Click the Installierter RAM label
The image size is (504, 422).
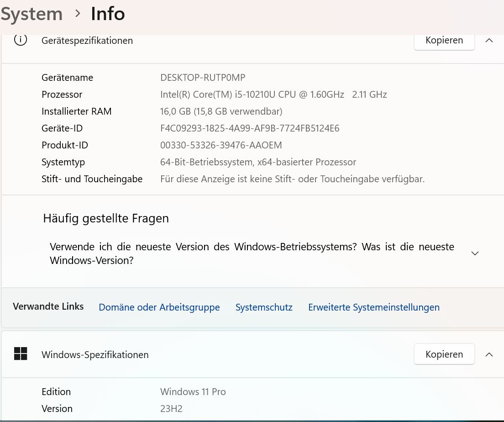click(77, 111)
